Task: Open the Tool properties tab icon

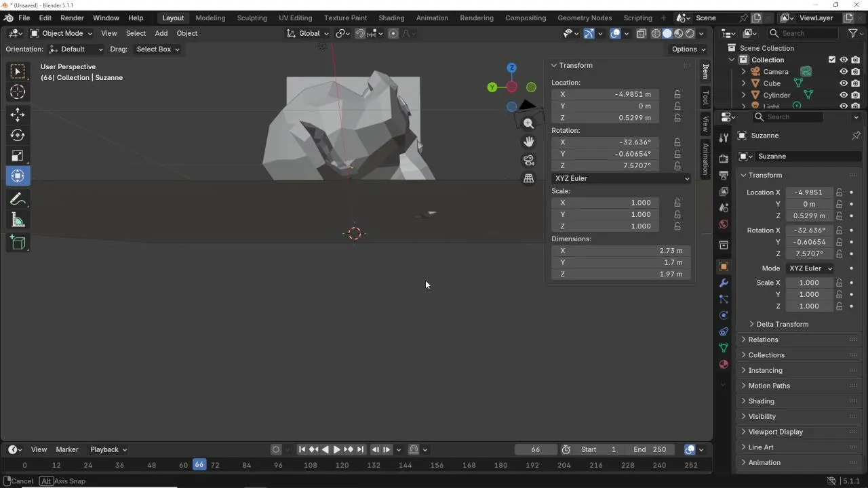Action: [724, 137]
